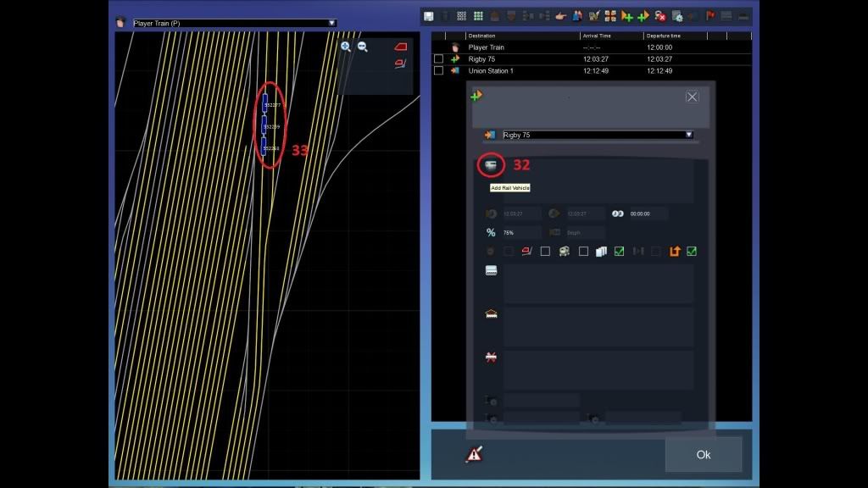Select rail car 552264 on the map

coord(264,147)
